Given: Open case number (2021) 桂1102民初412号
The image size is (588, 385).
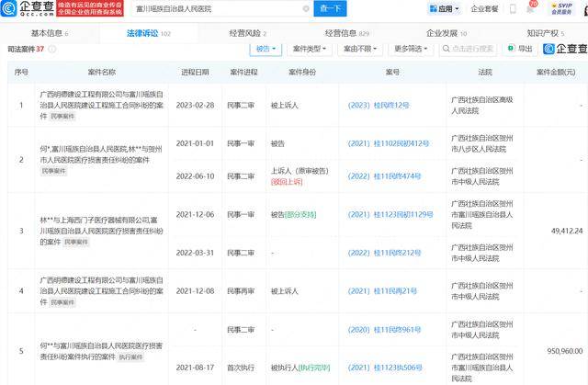Looking at the screenshot, I should [389, 143].
